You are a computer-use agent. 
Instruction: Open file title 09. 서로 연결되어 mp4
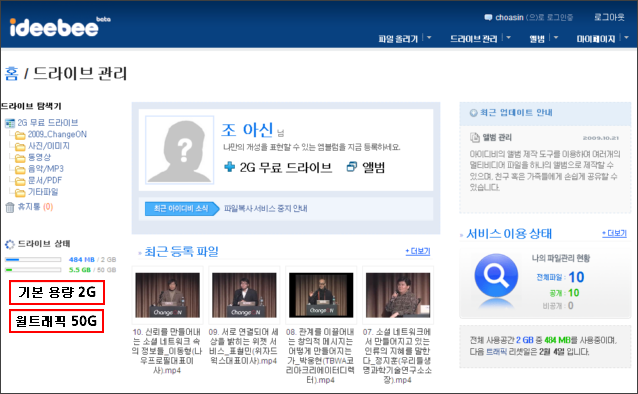point(243,346)
